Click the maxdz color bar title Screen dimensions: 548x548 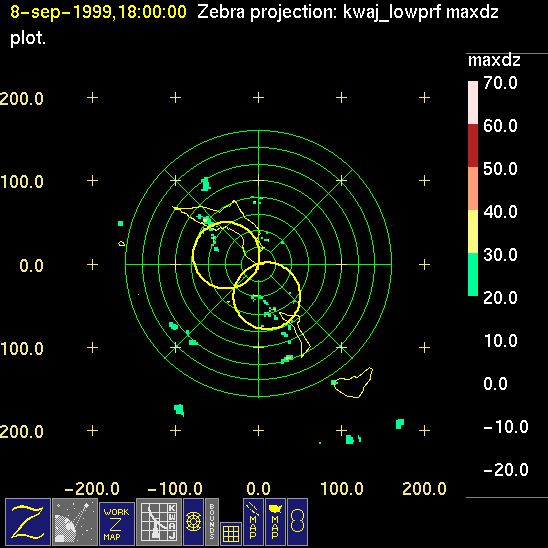(x=494, y=61)
